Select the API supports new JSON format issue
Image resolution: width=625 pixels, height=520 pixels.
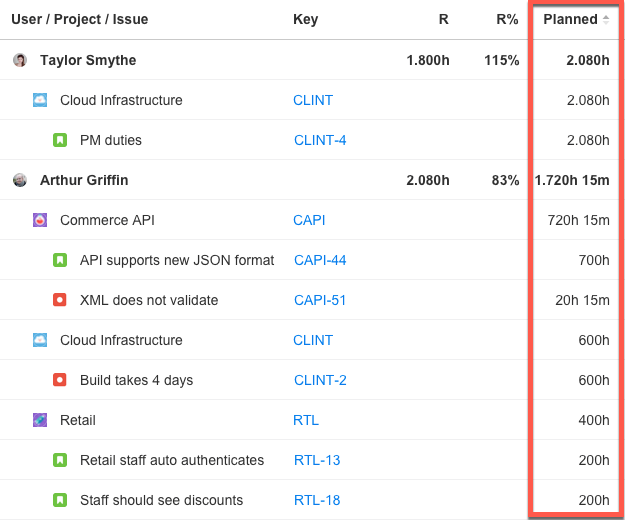point(177,260)
